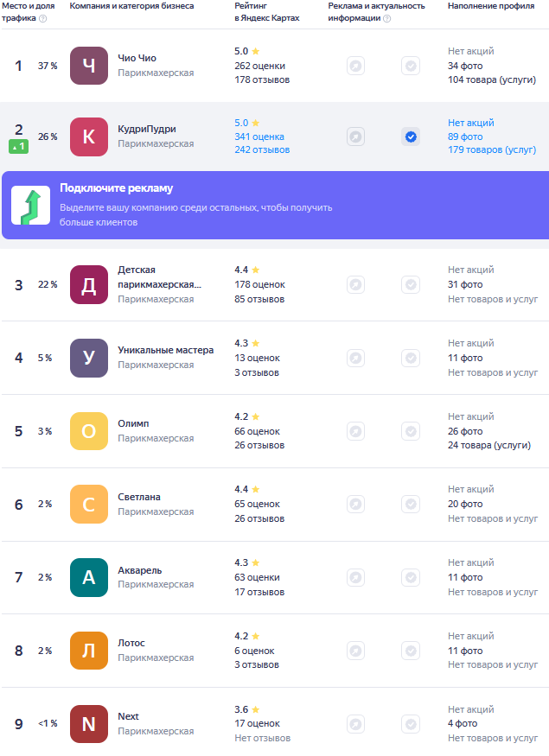Click the Уникальные мастера name

165,351
